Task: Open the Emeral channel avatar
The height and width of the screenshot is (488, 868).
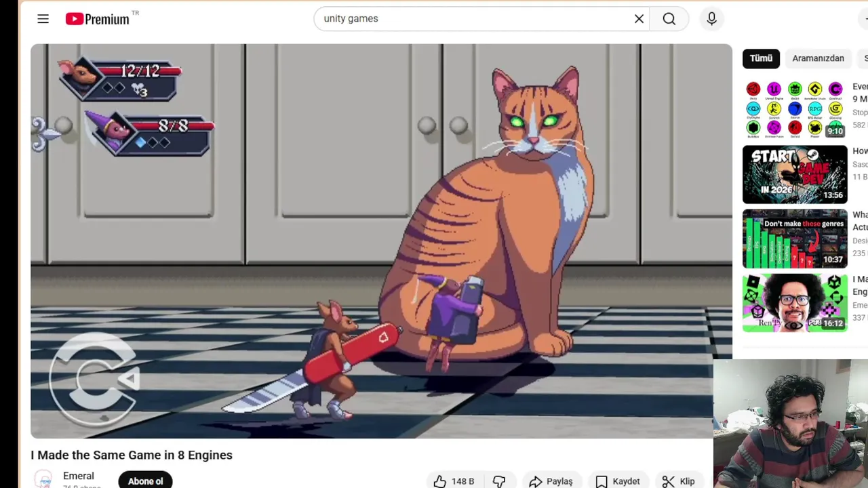Action: (44, 480)
